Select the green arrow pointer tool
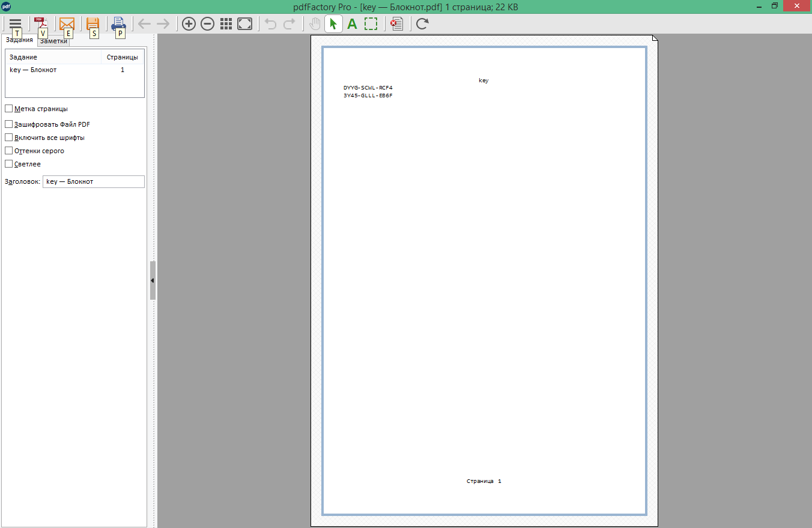This screenshot has height=528, width=812. [x=333, y=23]
